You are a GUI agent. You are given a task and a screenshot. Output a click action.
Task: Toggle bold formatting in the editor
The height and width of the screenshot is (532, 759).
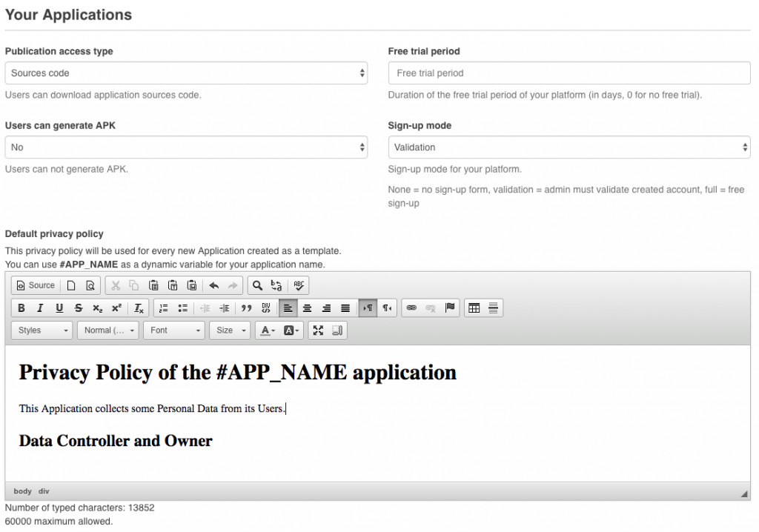tap(21, 308)
